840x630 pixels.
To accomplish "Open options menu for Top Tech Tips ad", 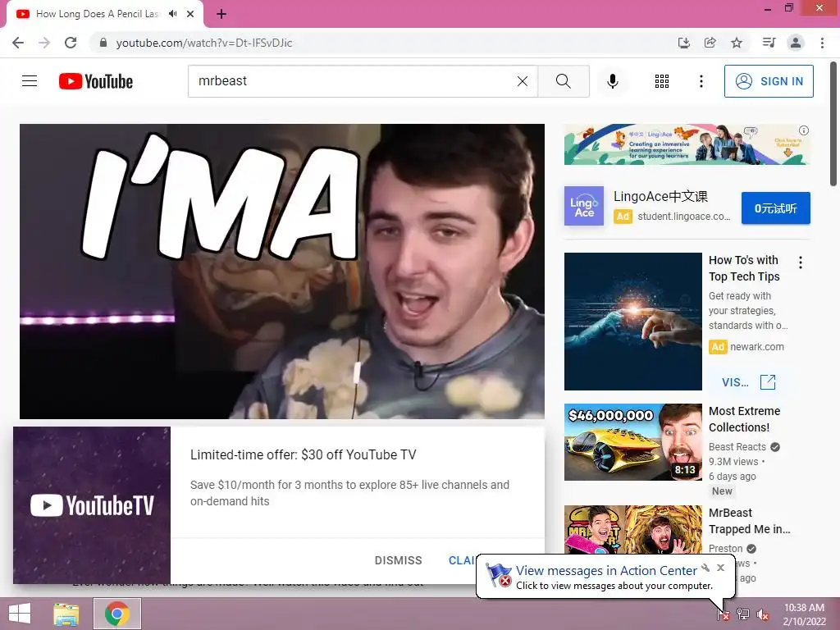I will coord(801,262).
